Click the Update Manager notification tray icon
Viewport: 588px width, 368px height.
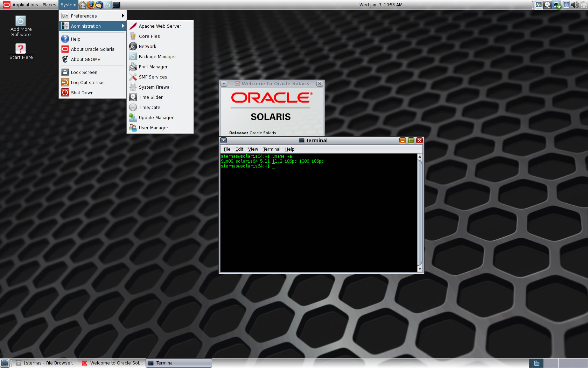point(556,5)
